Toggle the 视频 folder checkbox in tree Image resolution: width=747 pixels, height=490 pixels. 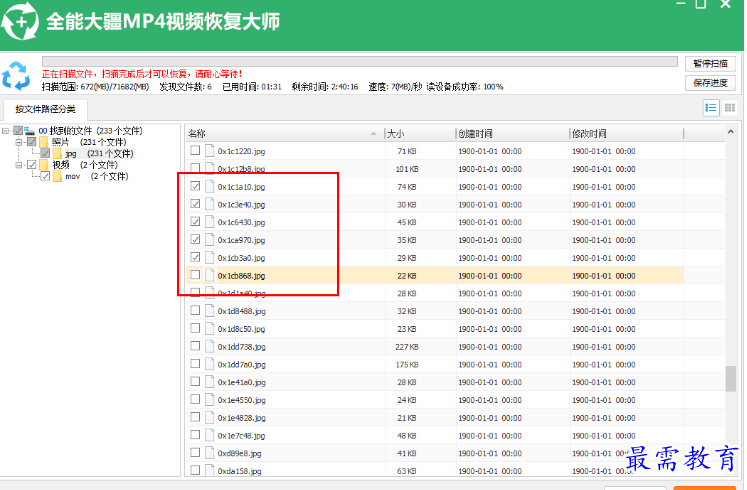(31, 165)
